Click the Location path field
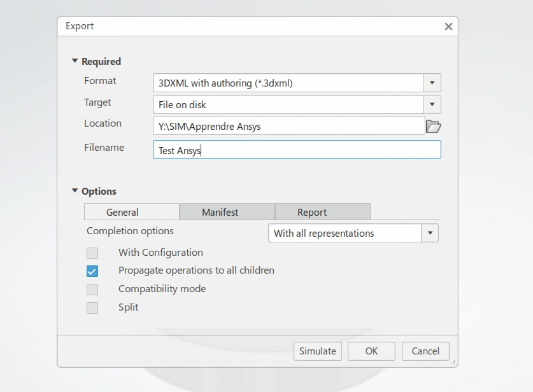This screenshot has height=392, width=533. tap(288, 126)
